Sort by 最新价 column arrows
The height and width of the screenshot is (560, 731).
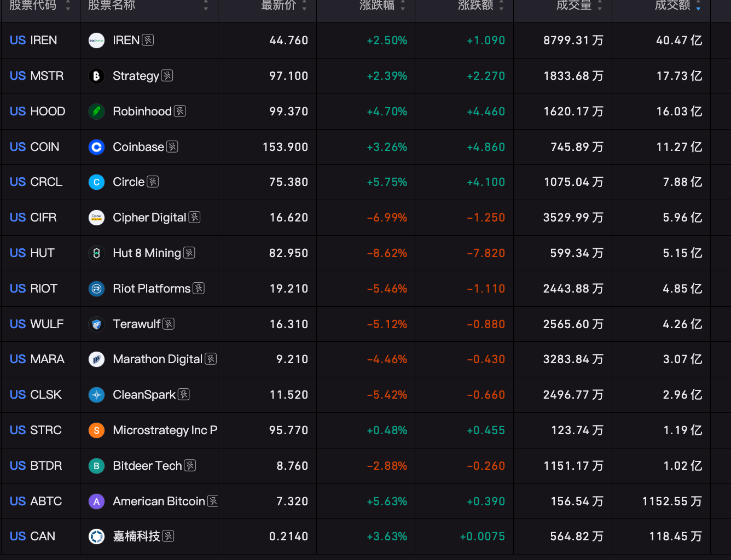pos(304,5)
